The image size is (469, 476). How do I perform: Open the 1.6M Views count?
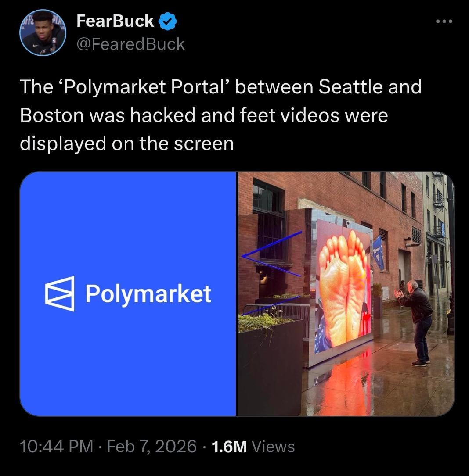point(253,447)
